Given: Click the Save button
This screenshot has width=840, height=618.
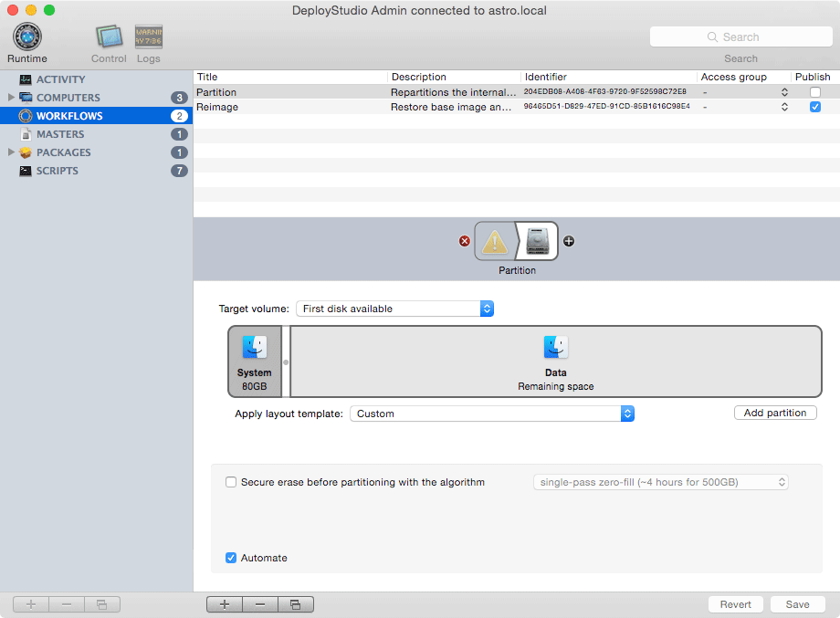Looking at the screenshot, I should click(x=797, y=604).
